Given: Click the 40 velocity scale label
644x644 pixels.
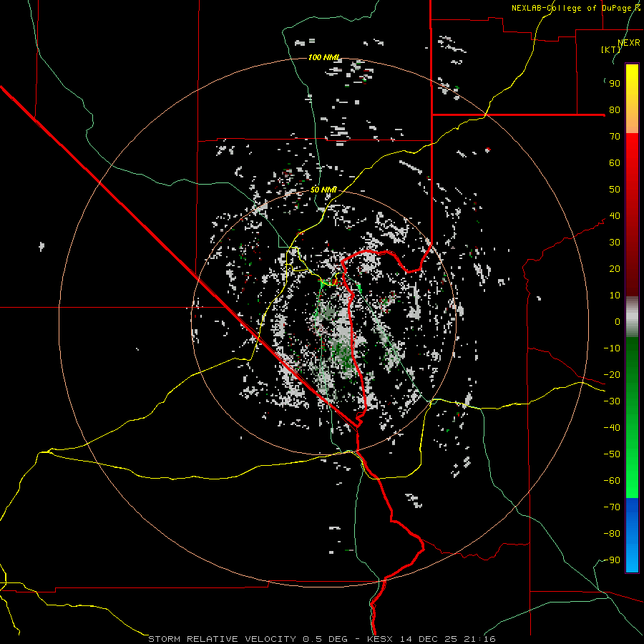Looking at the screenshot, I should coord(615,216).
